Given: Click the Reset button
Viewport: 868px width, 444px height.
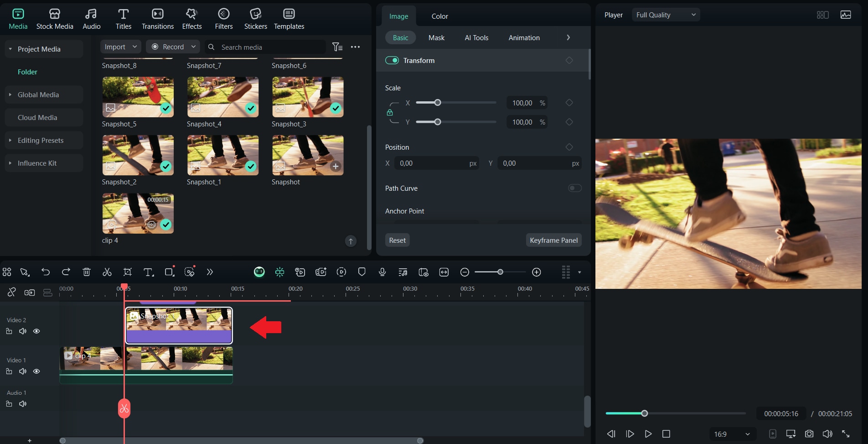Looking at the screenshot, I should point(398,240).
